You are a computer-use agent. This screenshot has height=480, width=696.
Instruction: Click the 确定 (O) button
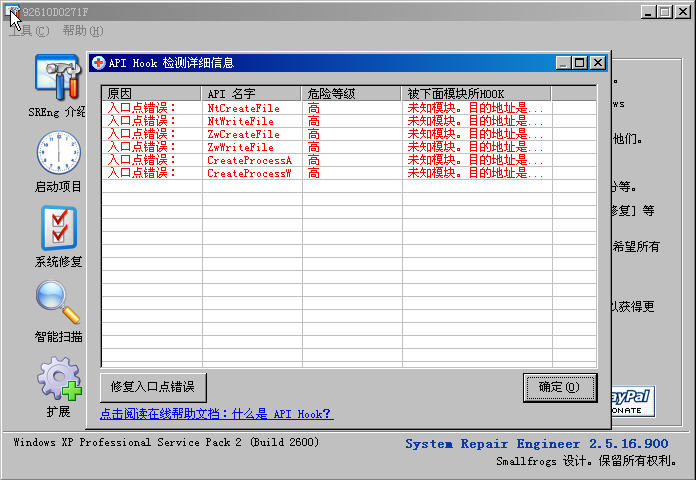point(560,387)
